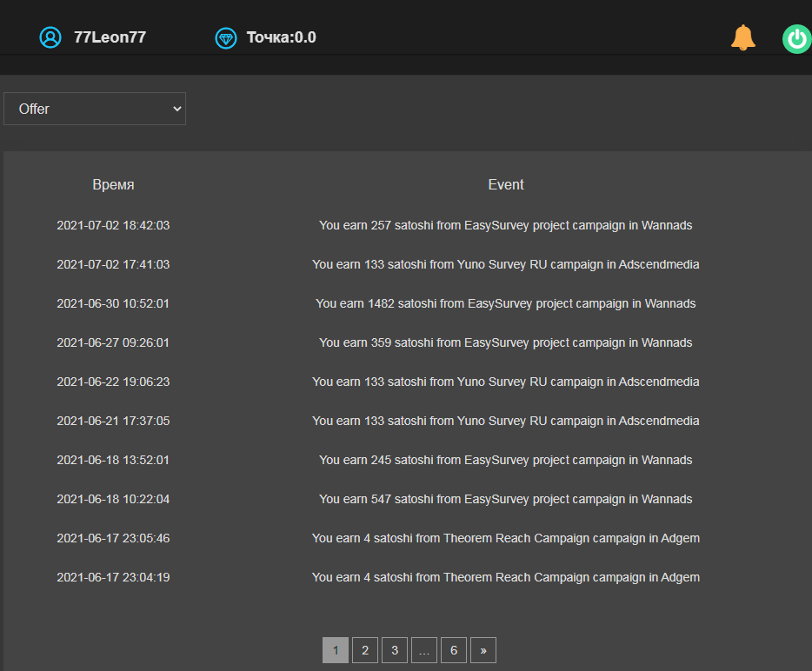Select current page 1 button

point(336,650)
